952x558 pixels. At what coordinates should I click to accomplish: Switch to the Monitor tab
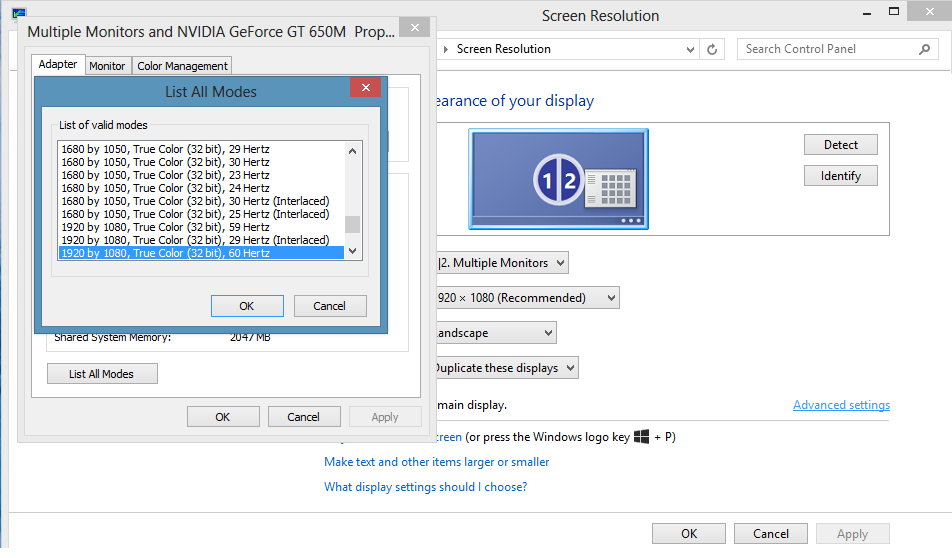pyautogui.click(x=107, y=66)
